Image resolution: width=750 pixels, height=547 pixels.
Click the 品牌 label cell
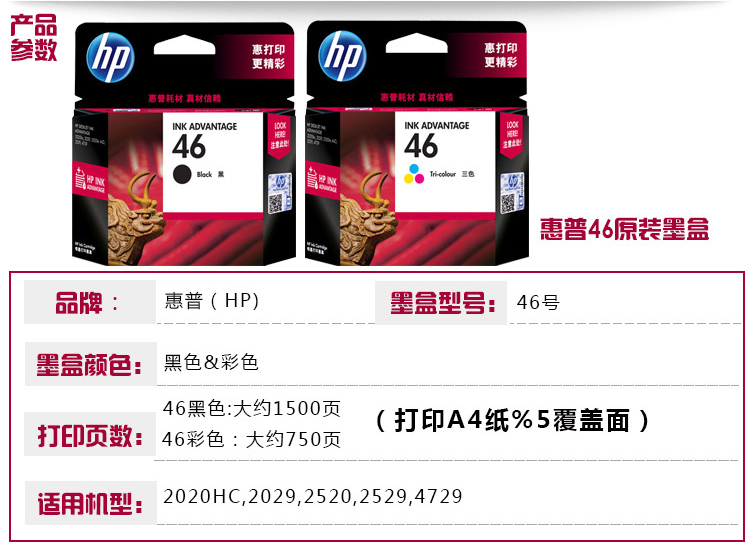tap(90, 302)
